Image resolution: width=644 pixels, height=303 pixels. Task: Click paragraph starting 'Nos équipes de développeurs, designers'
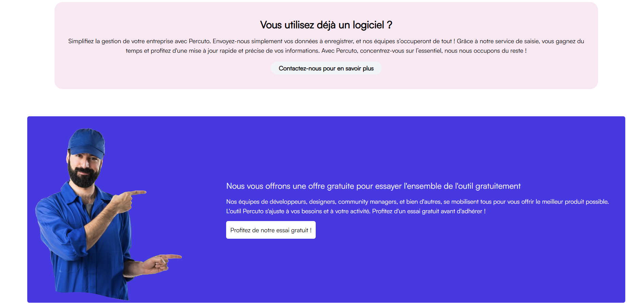[418, 206]
